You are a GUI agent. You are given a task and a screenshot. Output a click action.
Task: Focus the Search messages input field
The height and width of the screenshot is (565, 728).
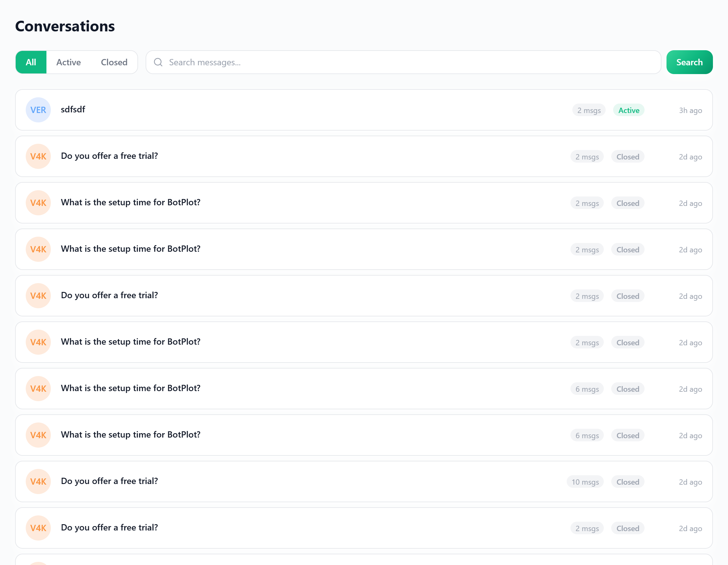(403, 62)
